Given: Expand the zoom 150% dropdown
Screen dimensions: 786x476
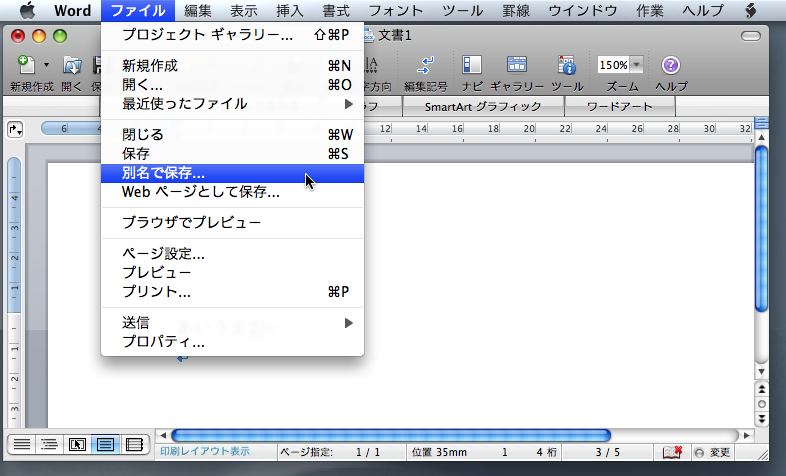Looking at the screenshot, I should (x=637, y=65).
